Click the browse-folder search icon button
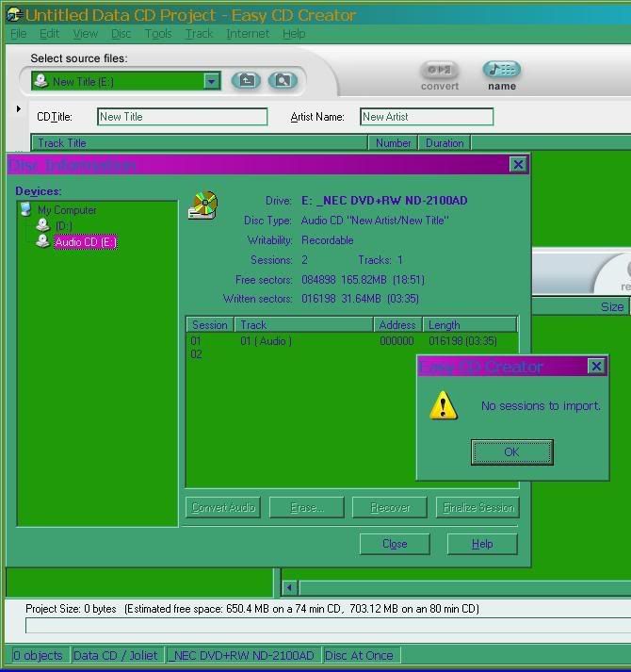This screenshot has width=631, height=672. click(x=283, y=80)
